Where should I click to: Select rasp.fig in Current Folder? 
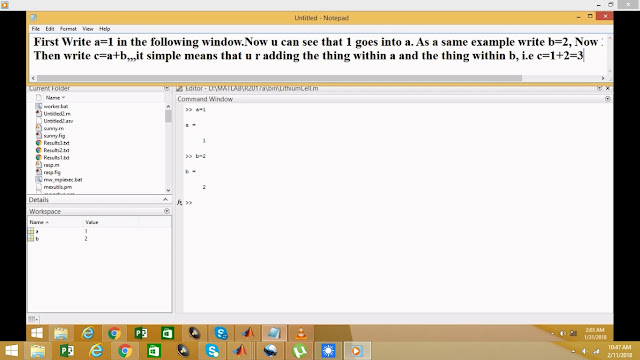coord(52,172)
